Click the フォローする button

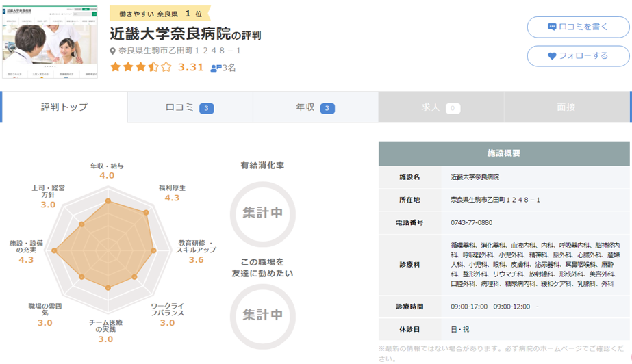tap(578, 56)
